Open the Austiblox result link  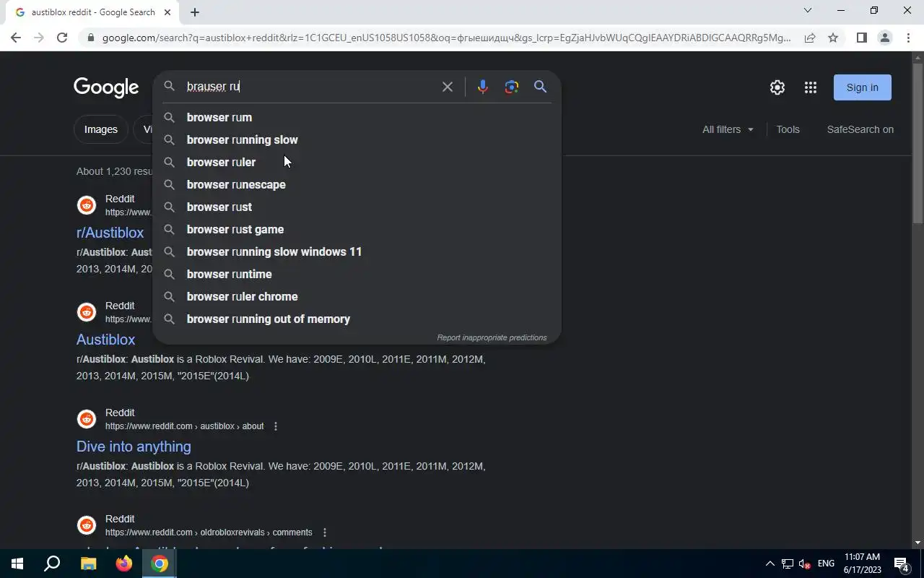coord(105,340)
